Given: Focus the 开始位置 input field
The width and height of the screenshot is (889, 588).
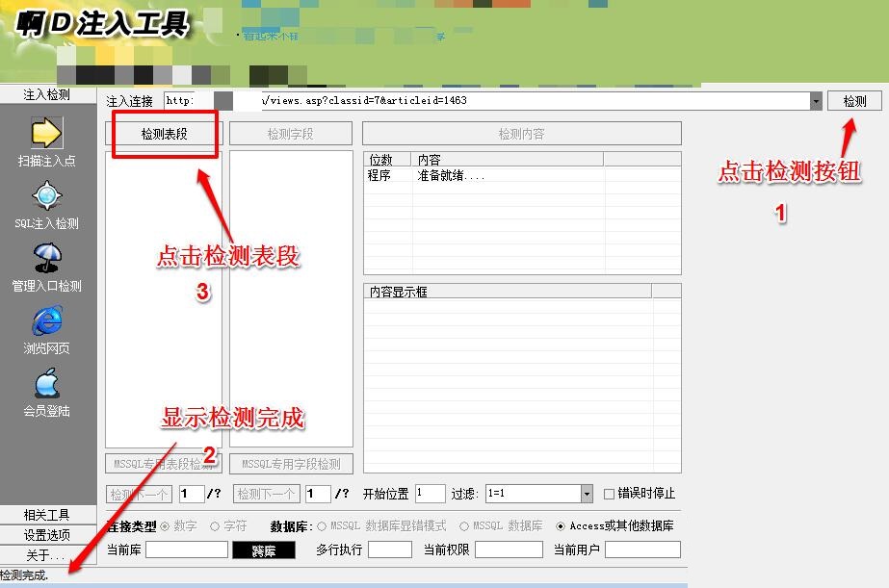Looking at the screenshot, I should pos(430,494).
